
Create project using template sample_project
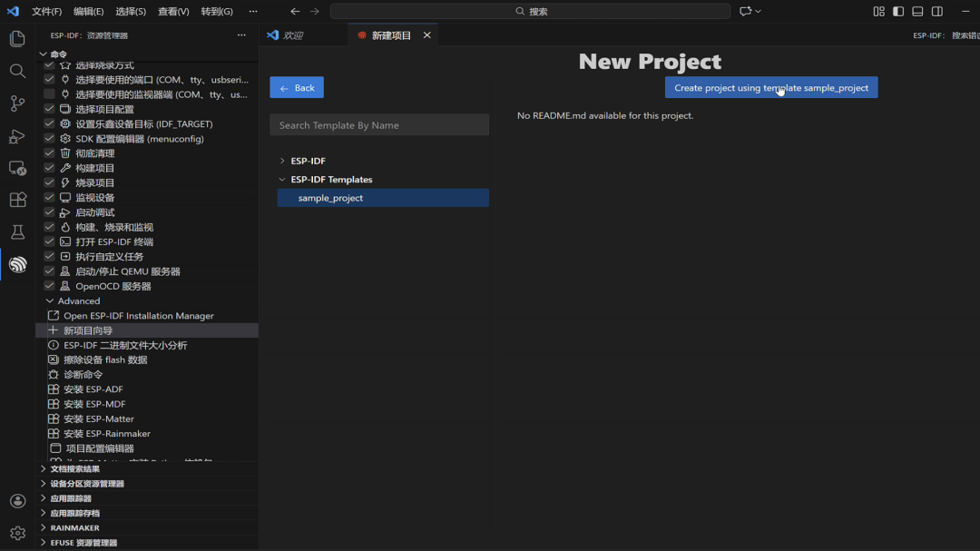point(771,87)
